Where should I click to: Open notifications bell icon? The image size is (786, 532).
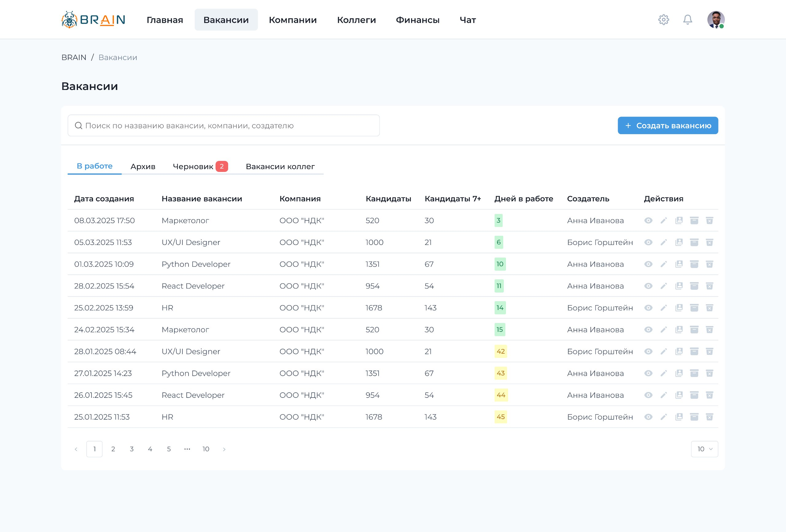click(687, 20)
